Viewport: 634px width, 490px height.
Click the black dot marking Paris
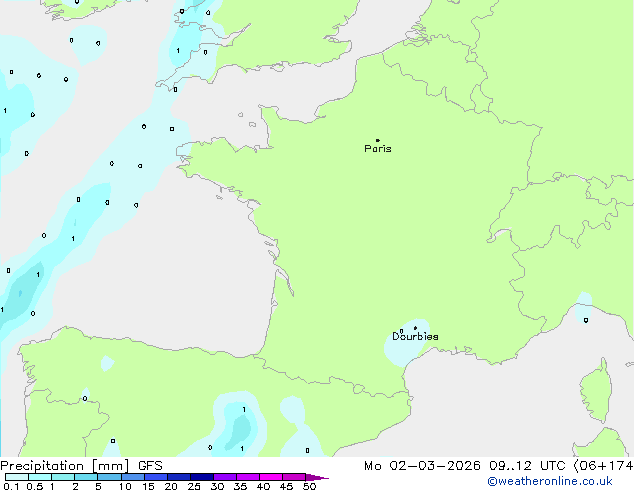378,140
